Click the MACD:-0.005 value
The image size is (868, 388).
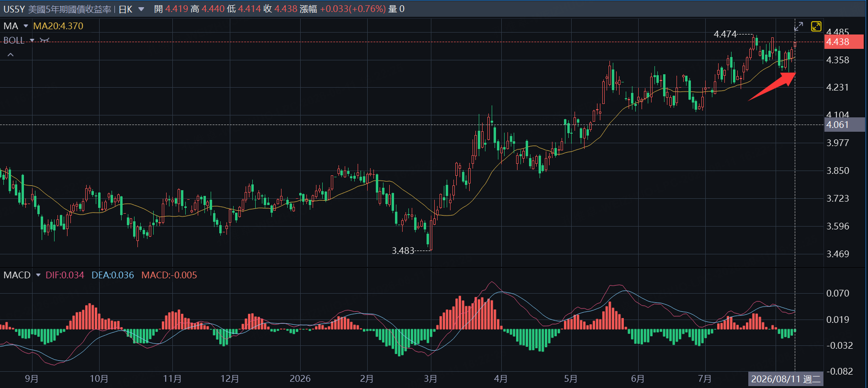pos(169,275)
